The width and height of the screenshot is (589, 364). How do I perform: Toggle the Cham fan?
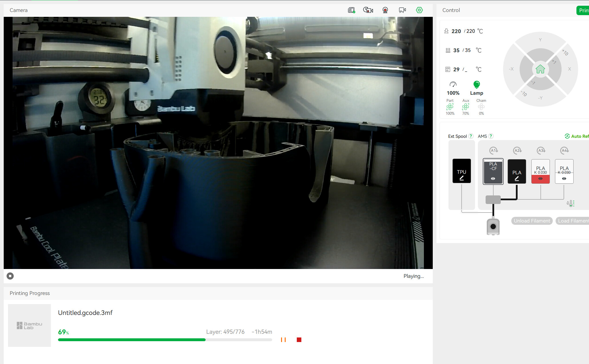point(481,107)
